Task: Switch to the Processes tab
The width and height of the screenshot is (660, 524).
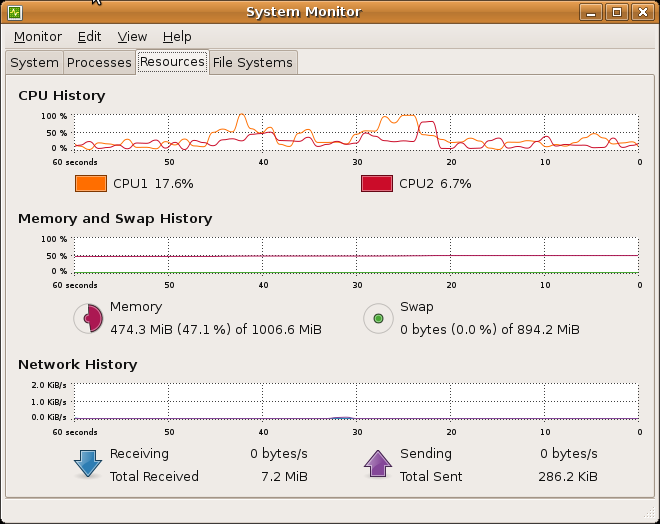Action: tap(99, 63)
